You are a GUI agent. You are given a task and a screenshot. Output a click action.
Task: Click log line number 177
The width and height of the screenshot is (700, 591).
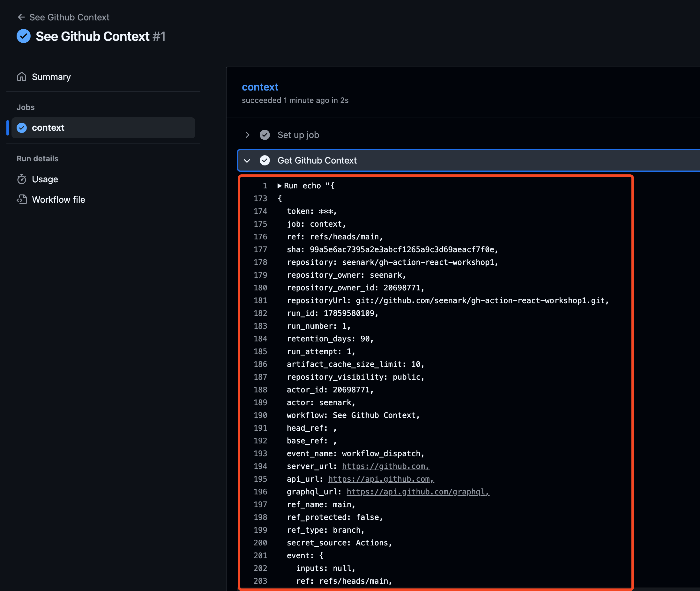click(x=260, y=250)
